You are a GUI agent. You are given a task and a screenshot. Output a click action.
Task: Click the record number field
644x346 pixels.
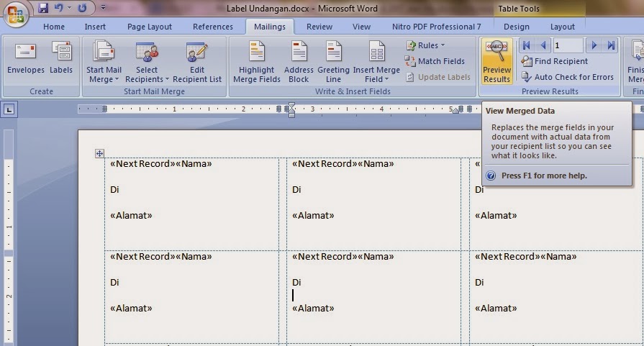point(568,45)
